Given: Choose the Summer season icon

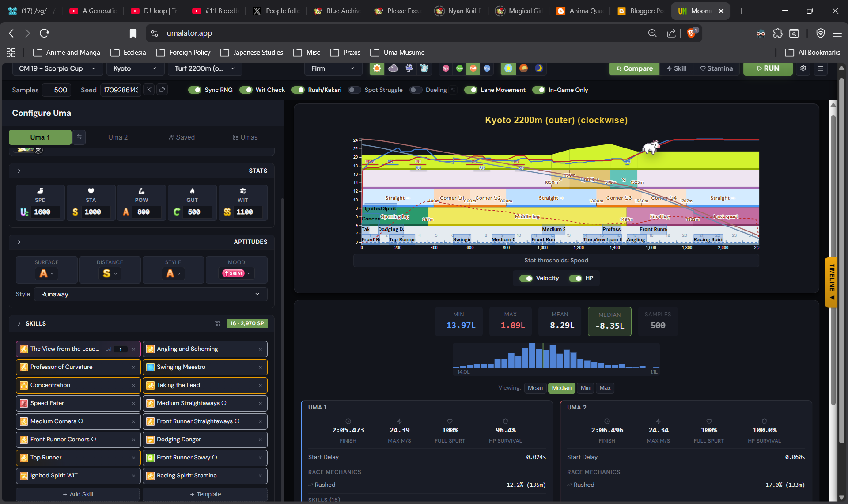Looking at the screenshot, I should (x=459, y=68).
